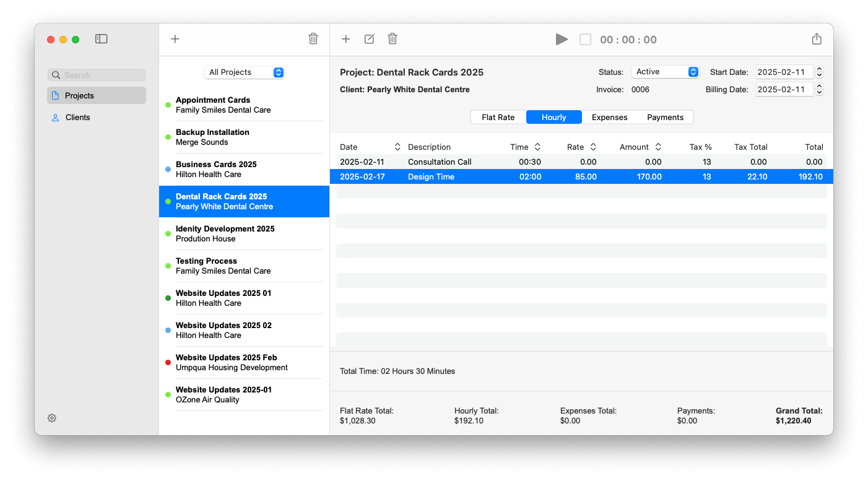Switch to the Expenses tab
The image size is (868, 481).
point(609,117)
